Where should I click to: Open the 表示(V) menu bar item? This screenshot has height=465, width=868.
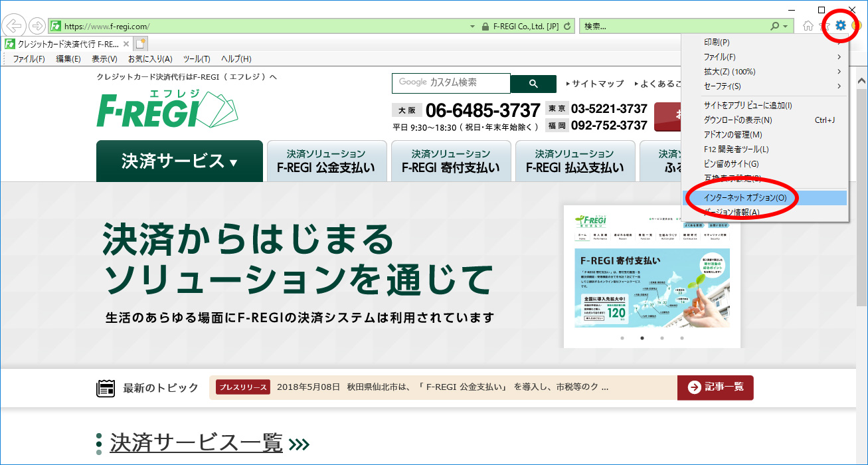click(104, 59)
